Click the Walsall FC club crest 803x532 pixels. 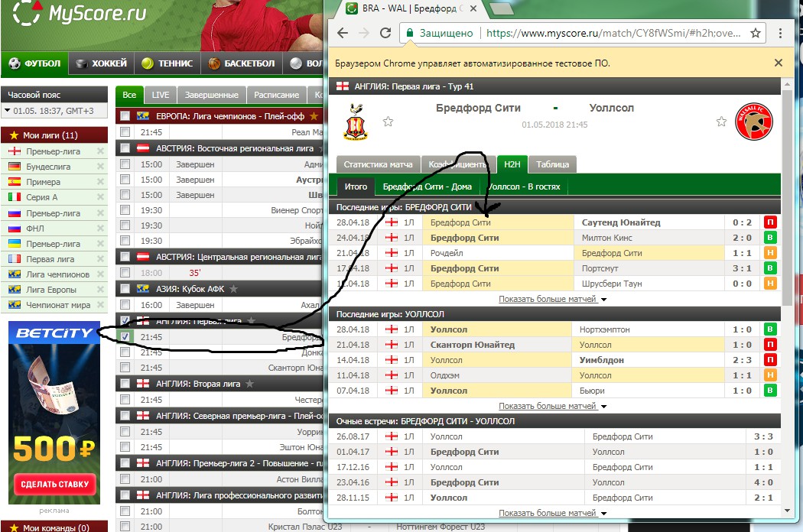(x=754, y=122)
